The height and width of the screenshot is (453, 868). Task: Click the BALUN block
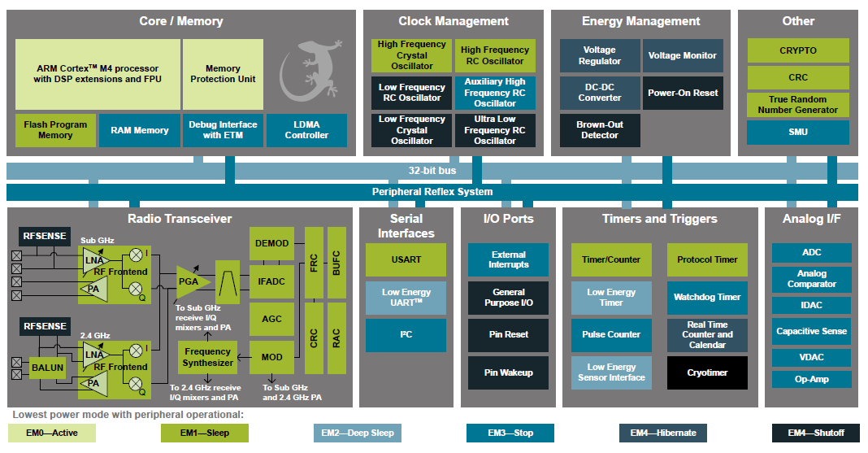point(48,368)
